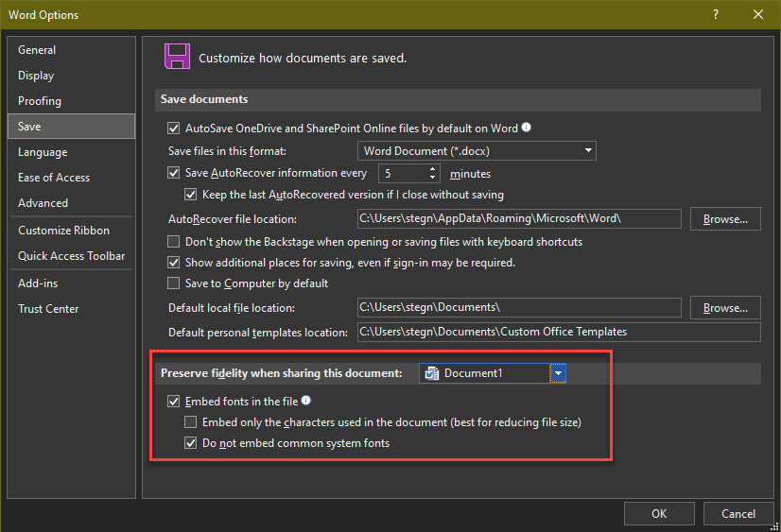
Task: Open the Document1 fidelity dropdown arrow
Action: pos(558,373)
